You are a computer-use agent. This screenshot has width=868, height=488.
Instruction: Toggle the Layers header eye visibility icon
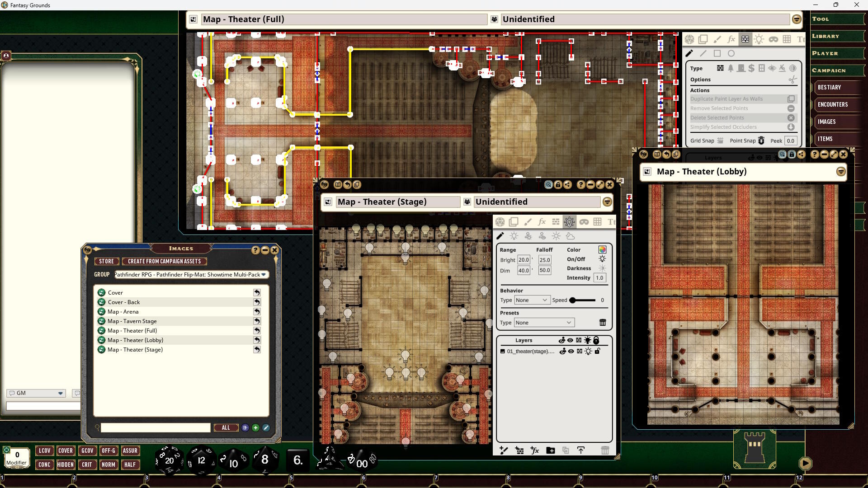[571, 340]
